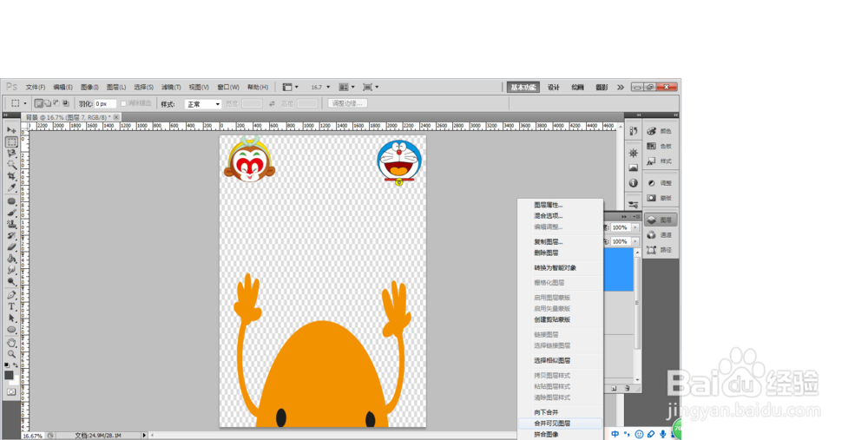Expand more workspaces with double chevron
This screenshot has width=868, height=440.
click(x=621, y=88)
